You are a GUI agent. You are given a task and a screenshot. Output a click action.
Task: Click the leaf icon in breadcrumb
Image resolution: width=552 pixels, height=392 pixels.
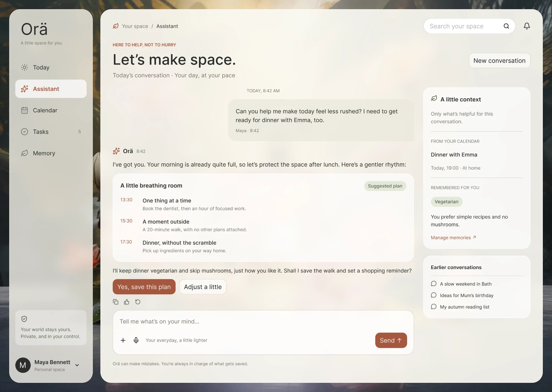(x=116, y=26)
